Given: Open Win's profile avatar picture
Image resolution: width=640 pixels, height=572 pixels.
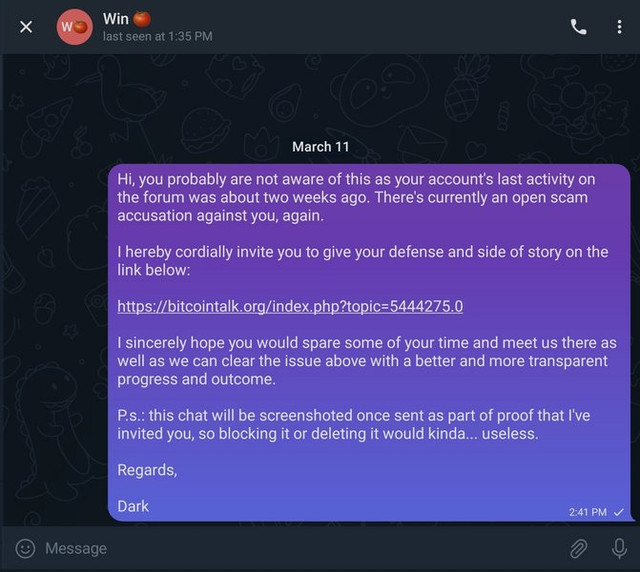Looking at the screenshot, I should click(x=74, y=27).
